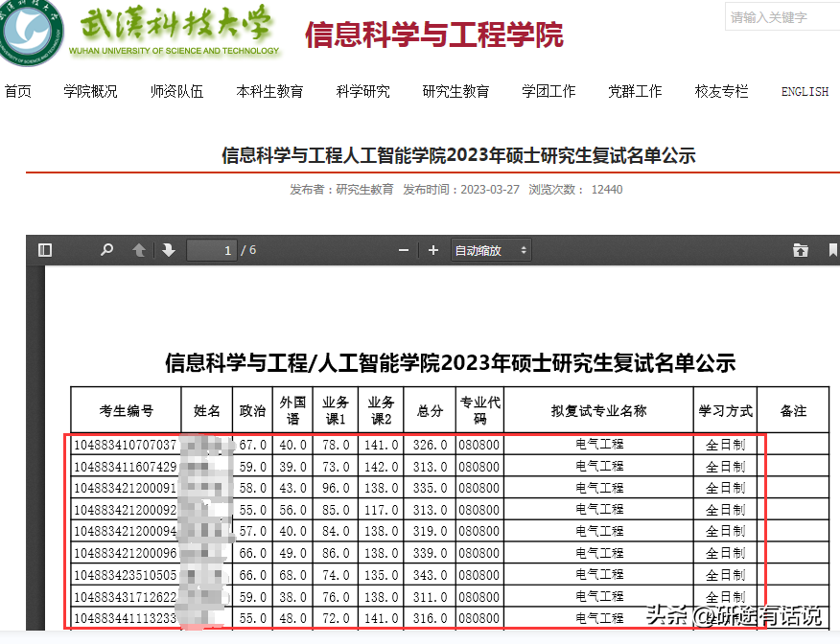Image resolution: width=840 pixels, height=644 pixels.
Task: Open the 学院概况 menu
Action: coord(90,92)
